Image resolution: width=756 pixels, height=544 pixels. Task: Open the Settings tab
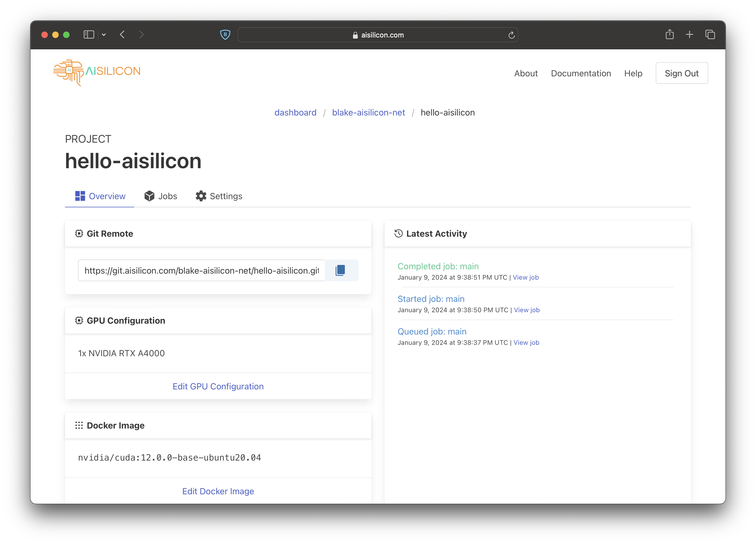pos(219,196)
